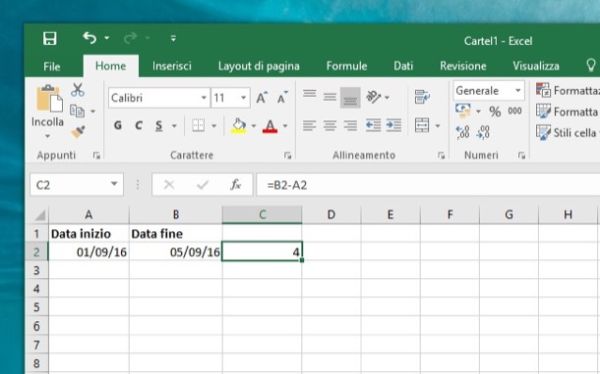The image size is (600, 374).
Task: Toggle bottom align highlighted button
Action: click(x=350, y=98)
